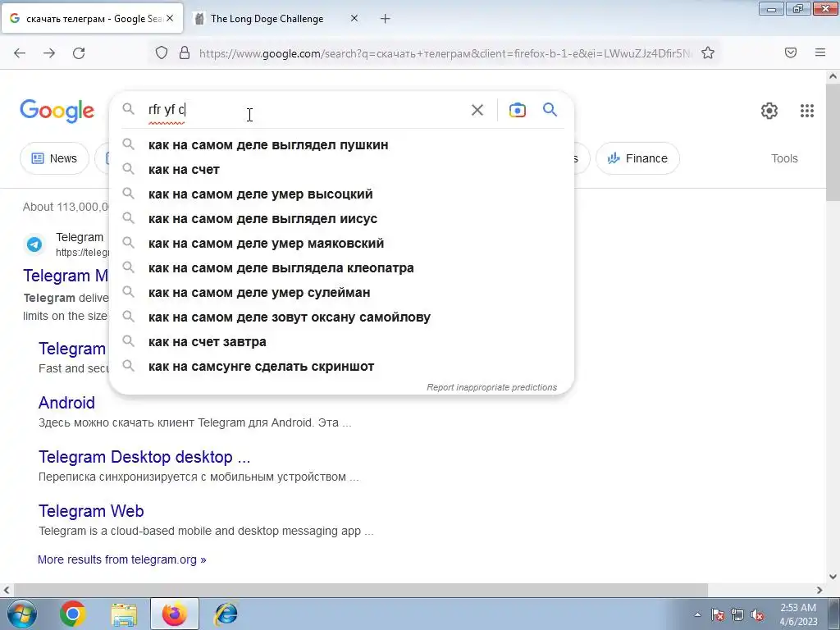Open Google quick settings gear icon
Image resolution: width=840 pixels, height=630 pixels.
(x=769, y=111)
